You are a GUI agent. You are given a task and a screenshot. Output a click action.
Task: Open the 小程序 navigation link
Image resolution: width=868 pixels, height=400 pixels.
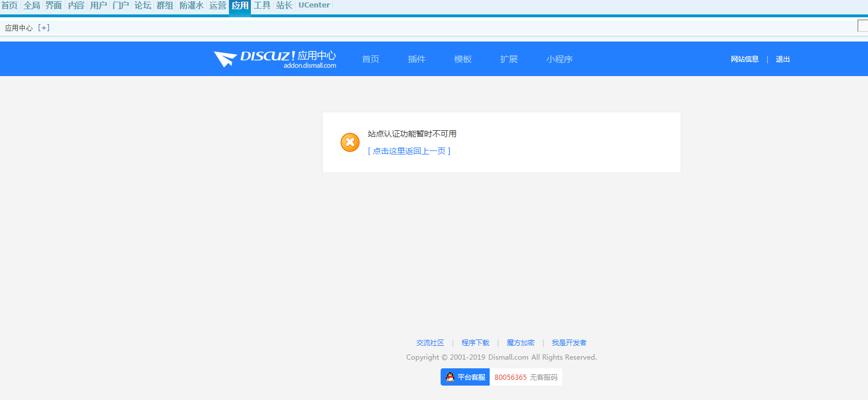559,59
